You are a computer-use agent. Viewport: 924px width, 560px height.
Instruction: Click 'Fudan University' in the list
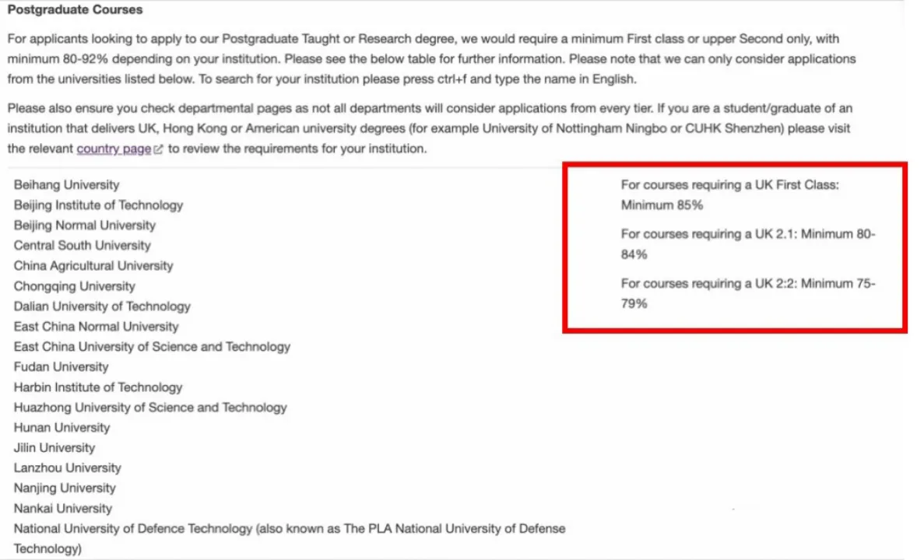pyautogui.click(x=61, y=367)
